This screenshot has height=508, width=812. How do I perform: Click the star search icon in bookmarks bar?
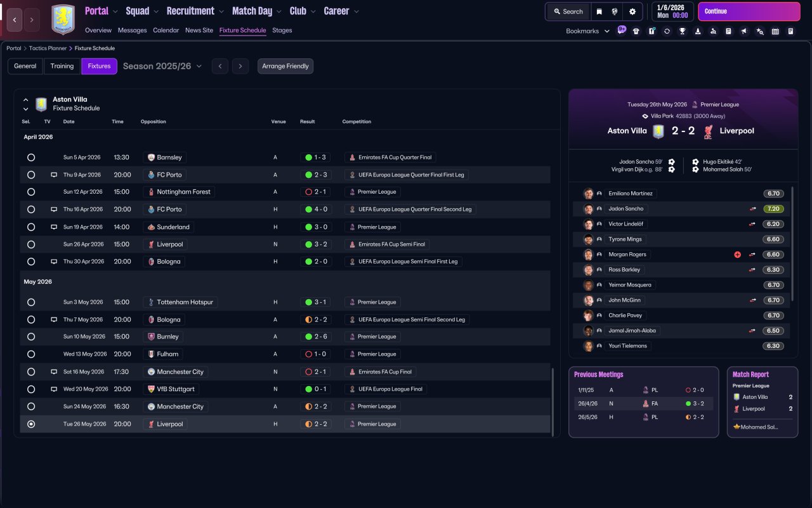(760, 31)
